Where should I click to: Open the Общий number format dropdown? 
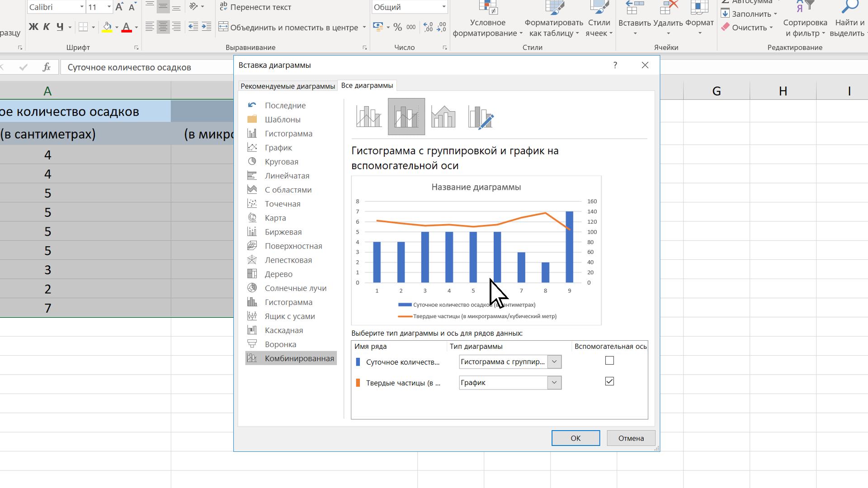443,7
